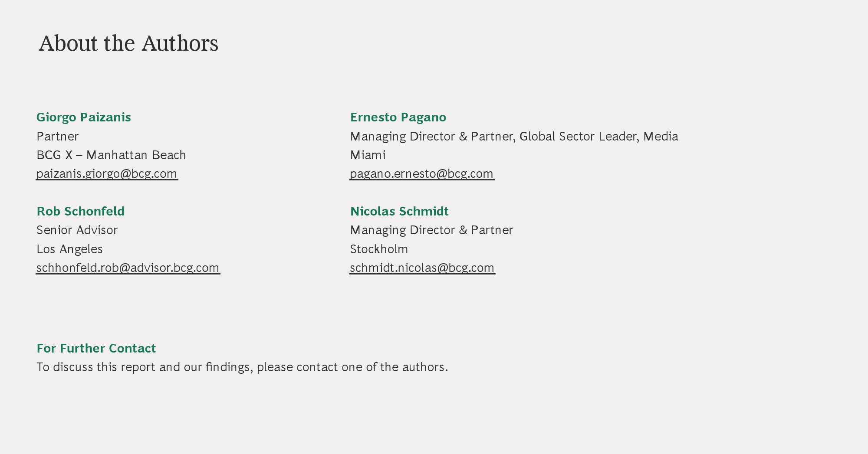This screenshot has width=868, height=454.
Task: Click the 'BCG X – Manhattan Beach' location text
Action: pyautogui.click(x=111, y=155)
